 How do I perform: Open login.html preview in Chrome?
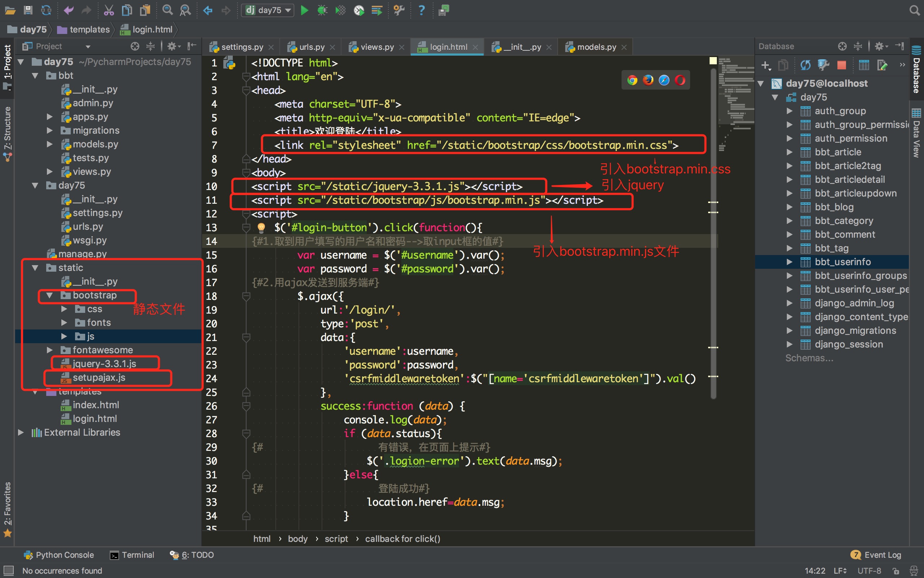pyautogui.click(x=632, y=80)
